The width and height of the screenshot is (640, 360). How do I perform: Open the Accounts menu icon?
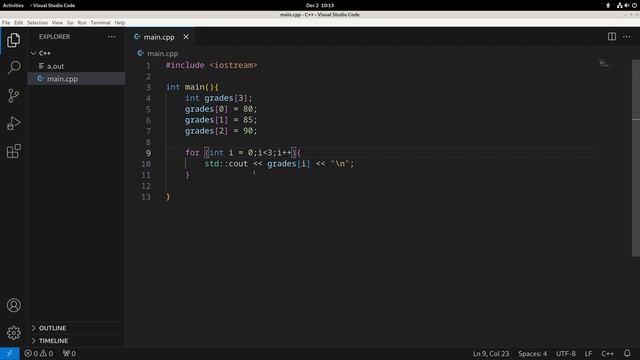click(13, 305)
